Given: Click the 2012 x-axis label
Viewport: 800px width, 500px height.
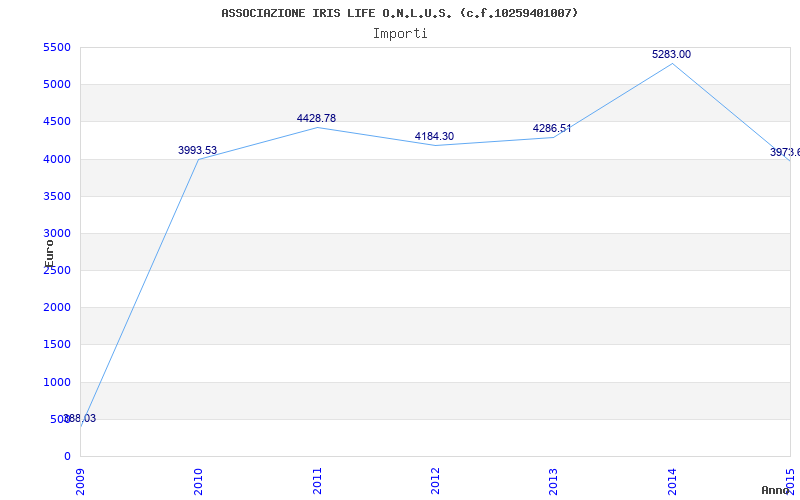Looking at the screenshot, I should click(x=435, y=481).
